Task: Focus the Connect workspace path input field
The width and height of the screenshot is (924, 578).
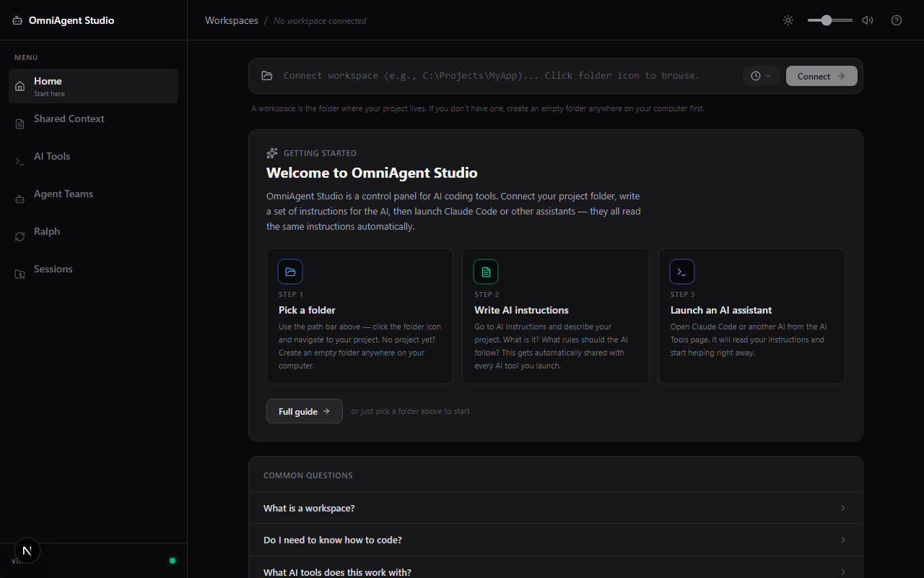Action: (508, 76)
